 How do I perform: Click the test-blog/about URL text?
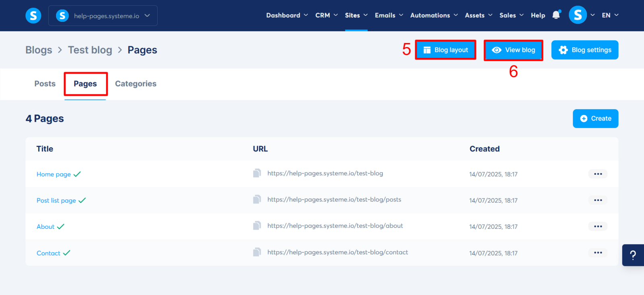click(x=335, y=226)
